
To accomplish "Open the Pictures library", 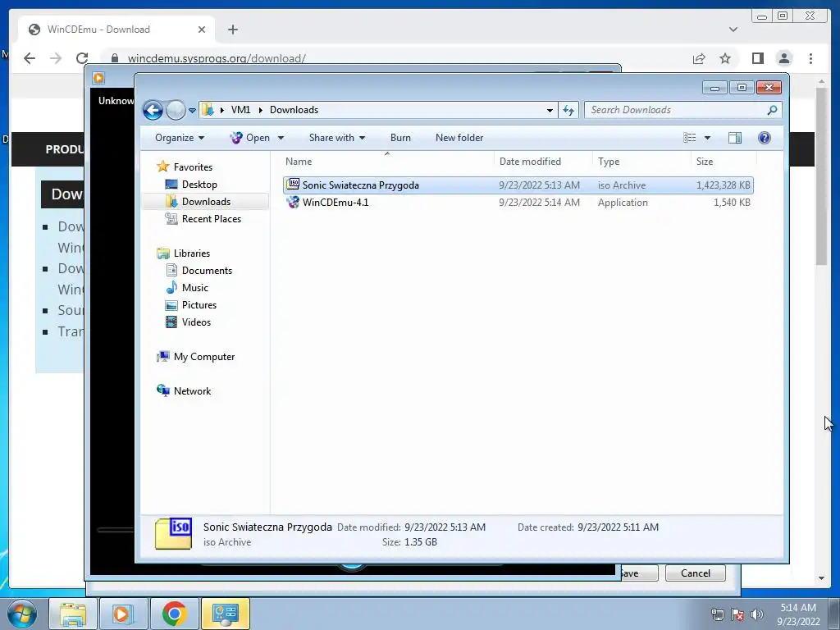I will tap(199, 305).
